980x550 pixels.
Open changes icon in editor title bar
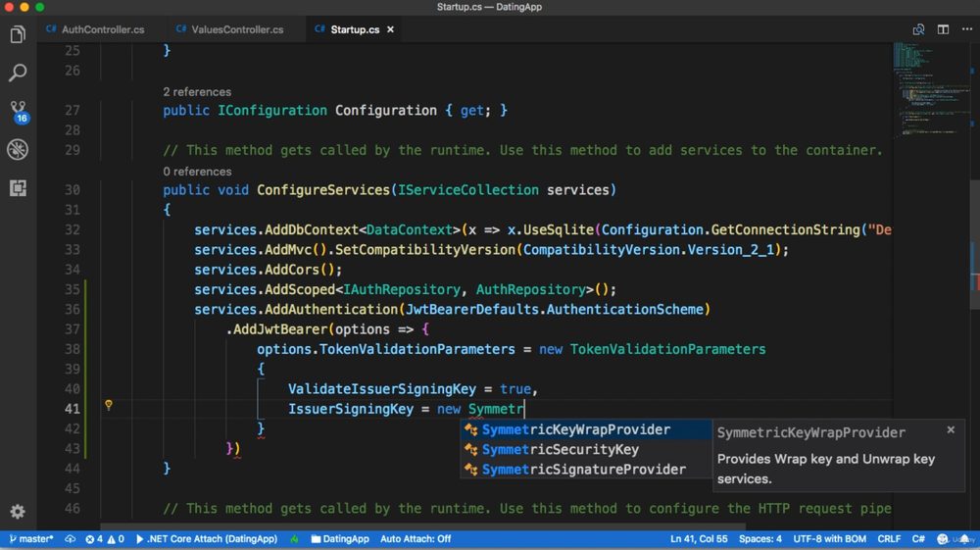[x=918, y=29]
